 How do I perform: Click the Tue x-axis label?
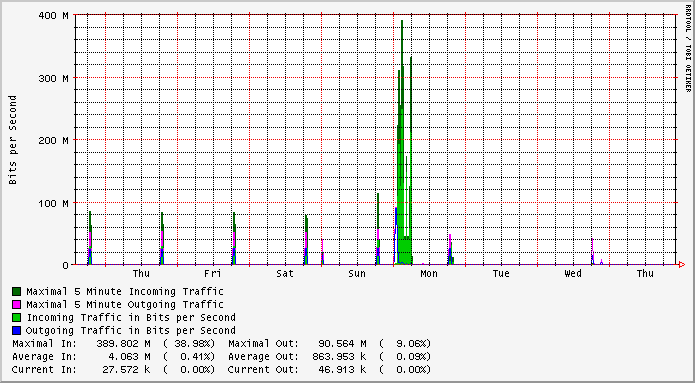coord(501,274)
